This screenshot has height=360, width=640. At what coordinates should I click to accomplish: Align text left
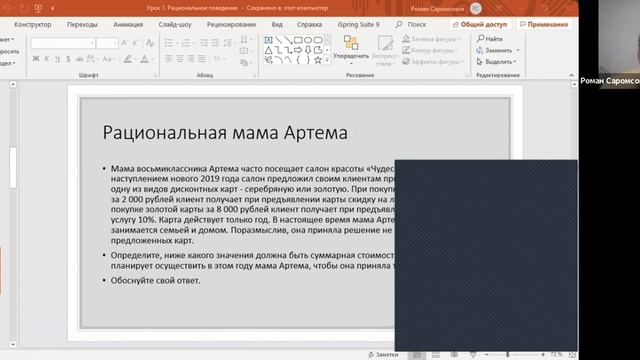click(x=169, y=59)
